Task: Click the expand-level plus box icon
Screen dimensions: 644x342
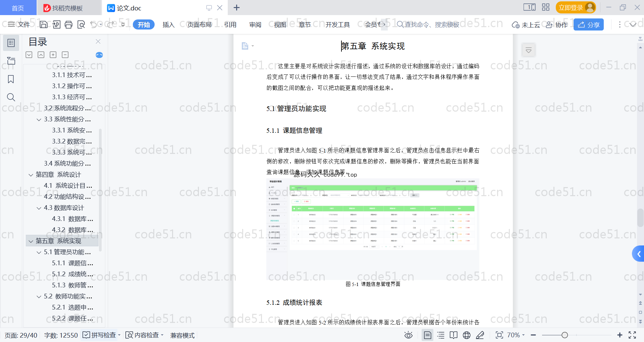Action: [x=53, y=55]
